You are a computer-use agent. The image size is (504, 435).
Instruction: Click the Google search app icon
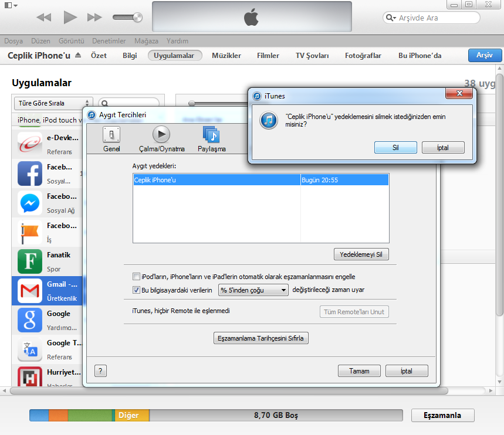pos(30,320)
